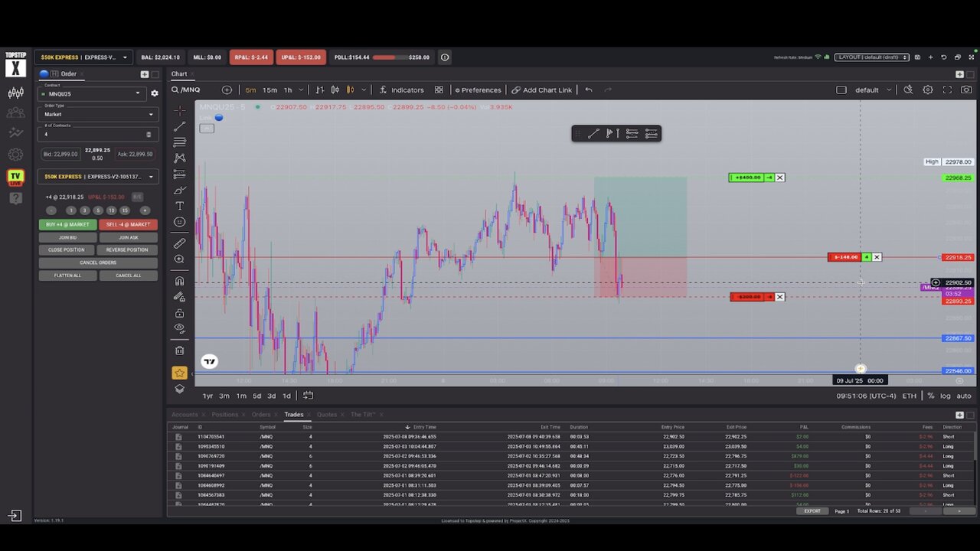Take a chart snapshot with camera icon
Screen dimensions: 980x551
[x=966, y=90]
